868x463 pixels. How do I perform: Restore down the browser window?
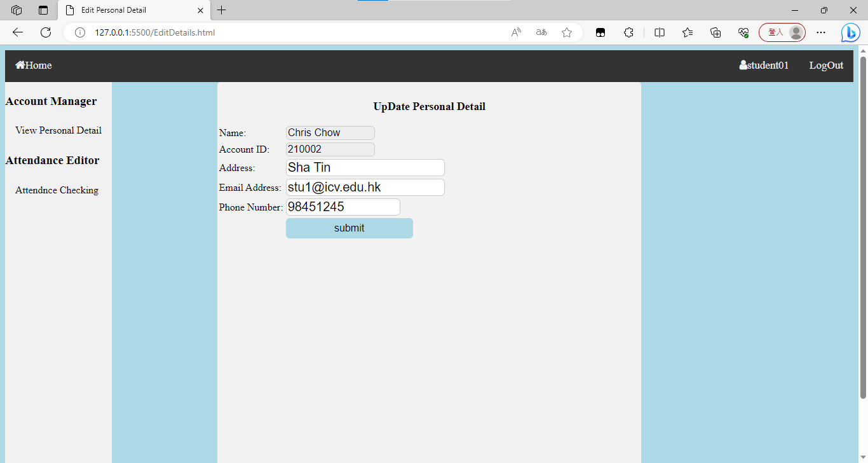824,10
